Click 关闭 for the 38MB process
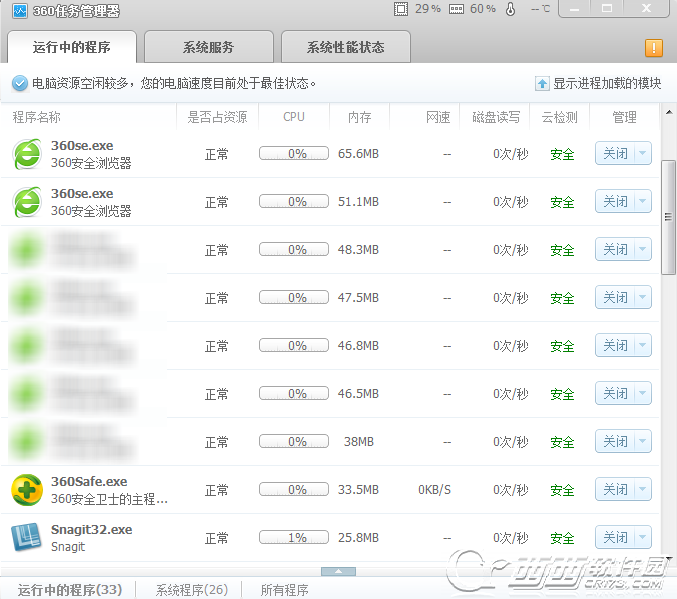 pos(615,441)
